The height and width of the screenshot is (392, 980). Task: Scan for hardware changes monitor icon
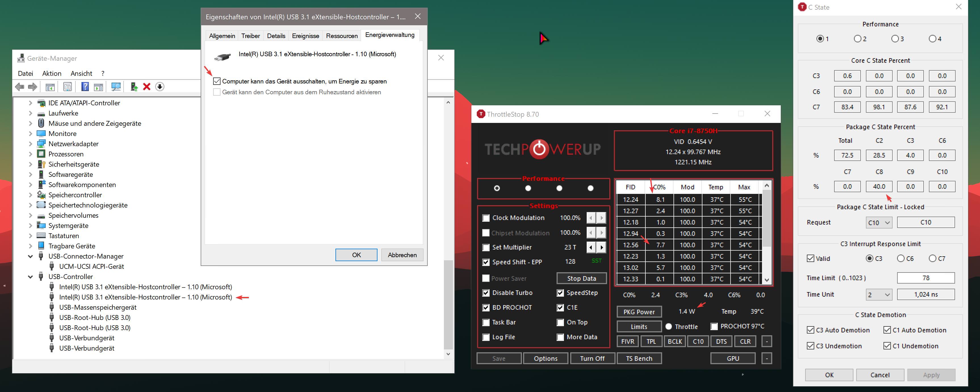coord(116,87)
